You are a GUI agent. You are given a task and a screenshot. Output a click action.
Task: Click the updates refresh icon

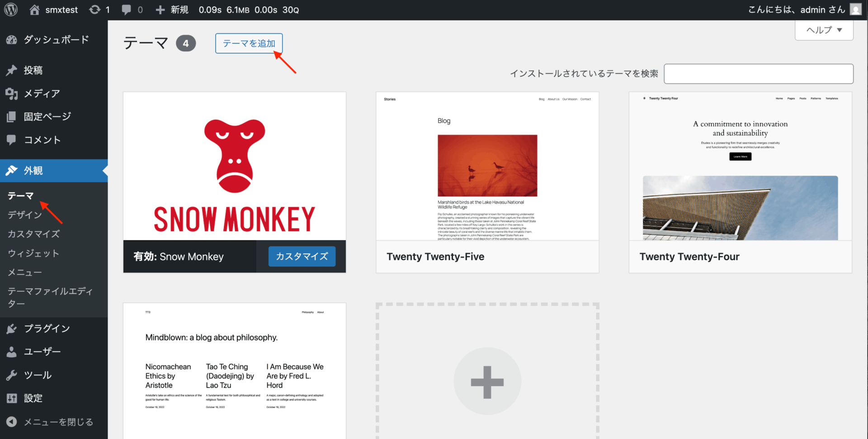[x=94, y=9]
